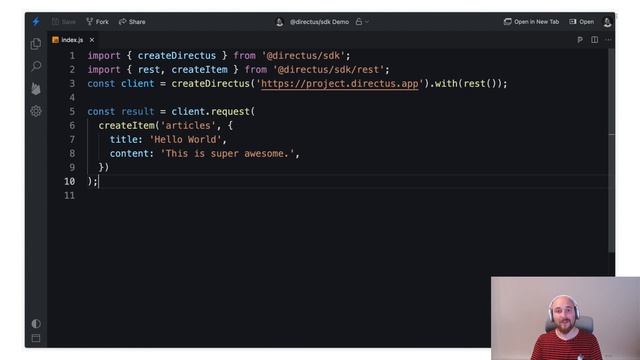Click the StackBlitz lightning bolt logo
640x360 pixels.
[x=36, y=21]
